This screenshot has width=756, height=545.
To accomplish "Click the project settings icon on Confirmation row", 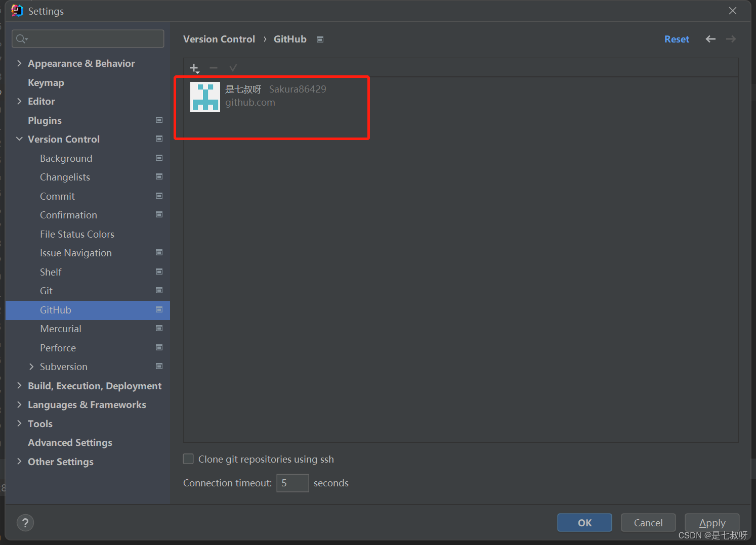I will coord(159,215).
